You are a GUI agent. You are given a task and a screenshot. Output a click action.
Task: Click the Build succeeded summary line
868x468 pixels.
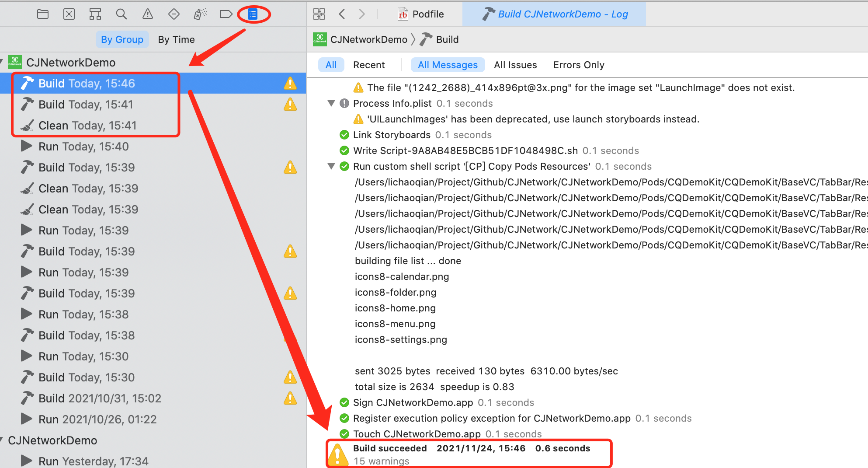click(x=472, y=448)
